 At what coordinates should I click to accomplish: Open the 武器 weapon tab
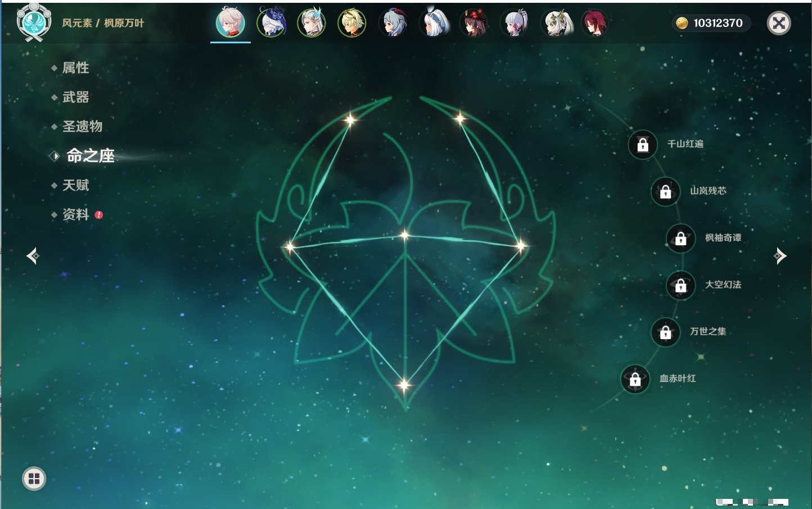pyautogui.click(x=75, y=97)
